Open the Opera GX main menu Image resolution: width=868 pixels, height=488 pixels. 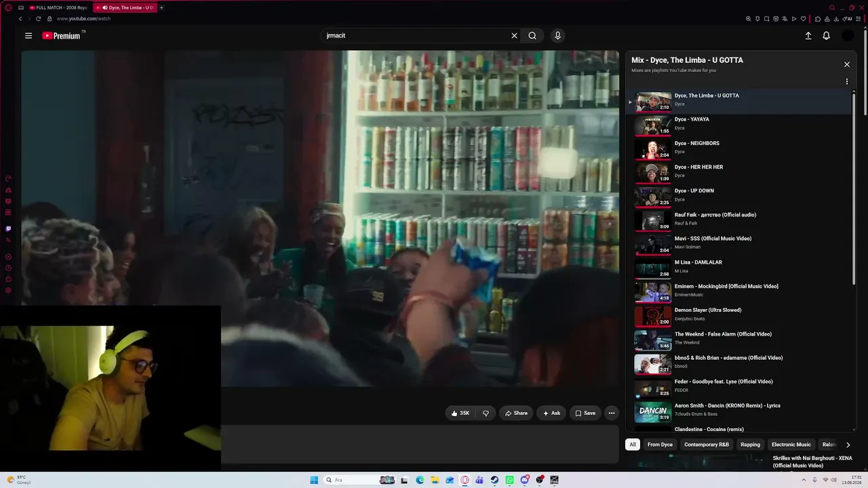8,7
